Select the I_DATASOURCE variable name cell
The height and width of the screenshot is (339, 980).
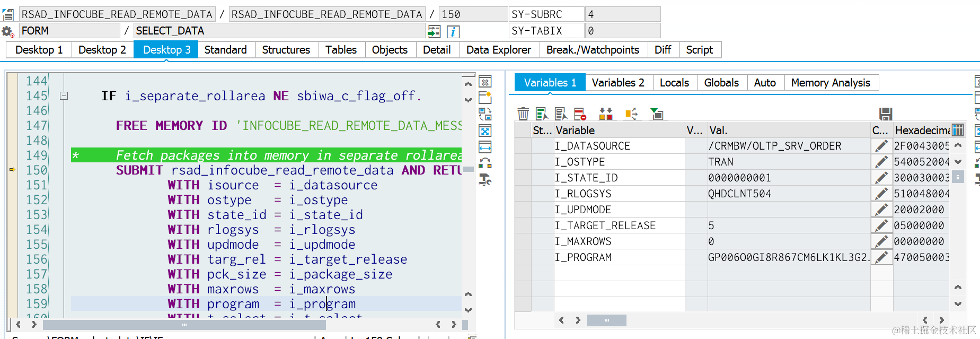[x=619, y=146]
